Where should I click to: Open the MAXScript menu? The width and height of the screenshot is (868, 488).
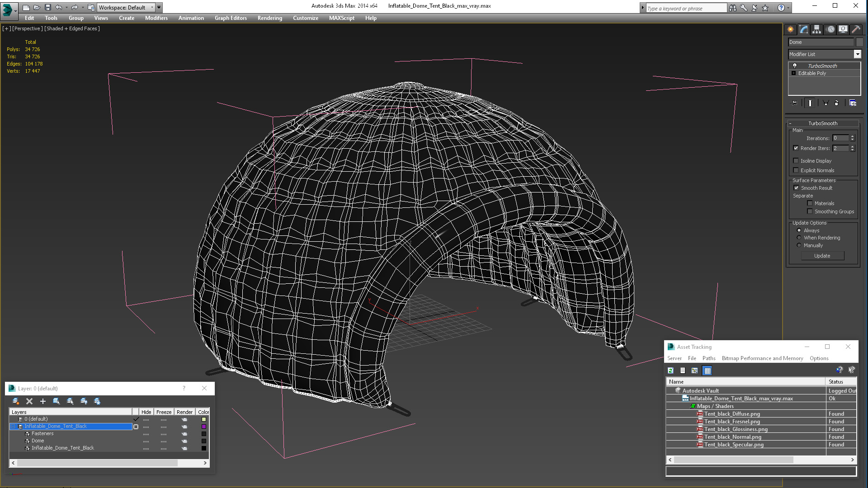[342, 18]
